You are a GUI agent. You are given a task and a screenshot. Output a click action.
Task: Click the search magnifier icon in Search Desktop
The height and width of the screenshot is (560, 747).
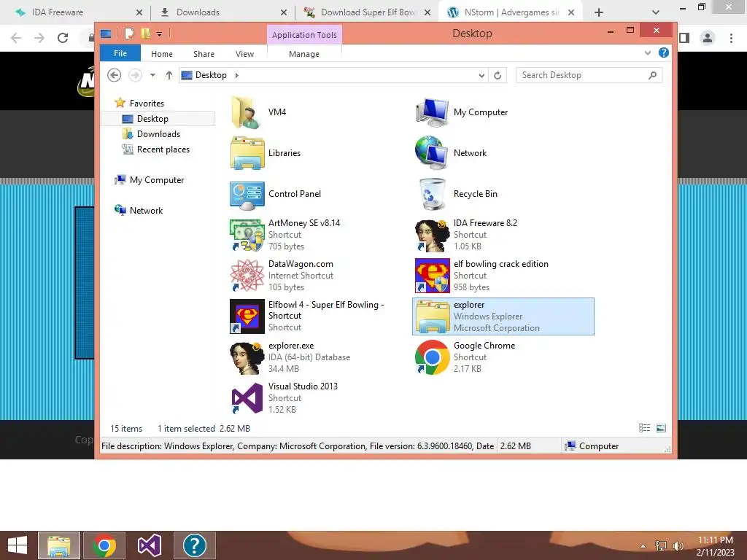pyautogui.click(x=653, y=75)
